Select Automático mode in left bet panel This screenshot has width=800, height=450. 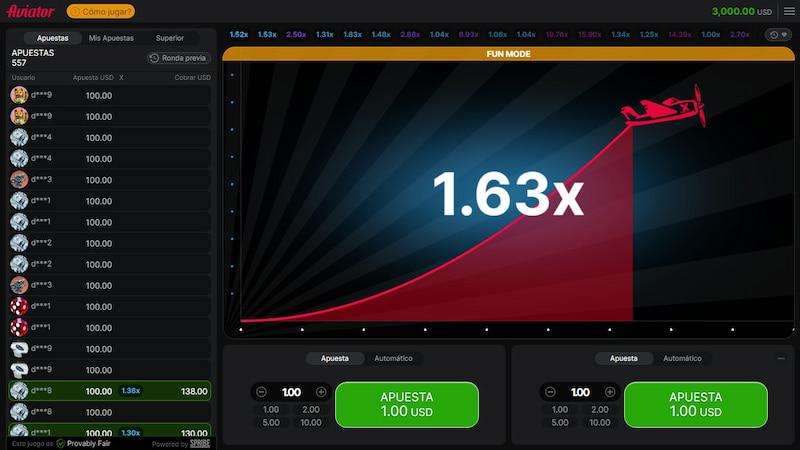(393, 358)
